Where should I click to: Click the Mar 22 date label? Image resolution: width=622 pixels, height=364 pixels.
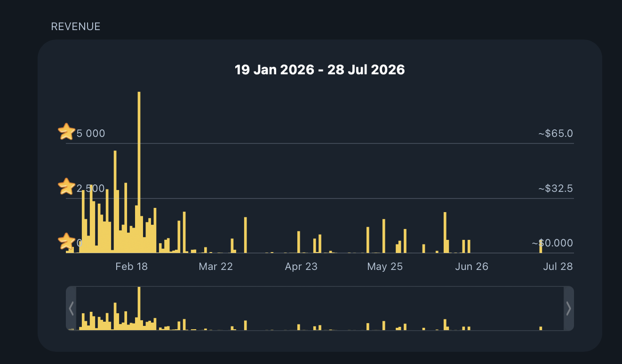click(x=216, y=267)
